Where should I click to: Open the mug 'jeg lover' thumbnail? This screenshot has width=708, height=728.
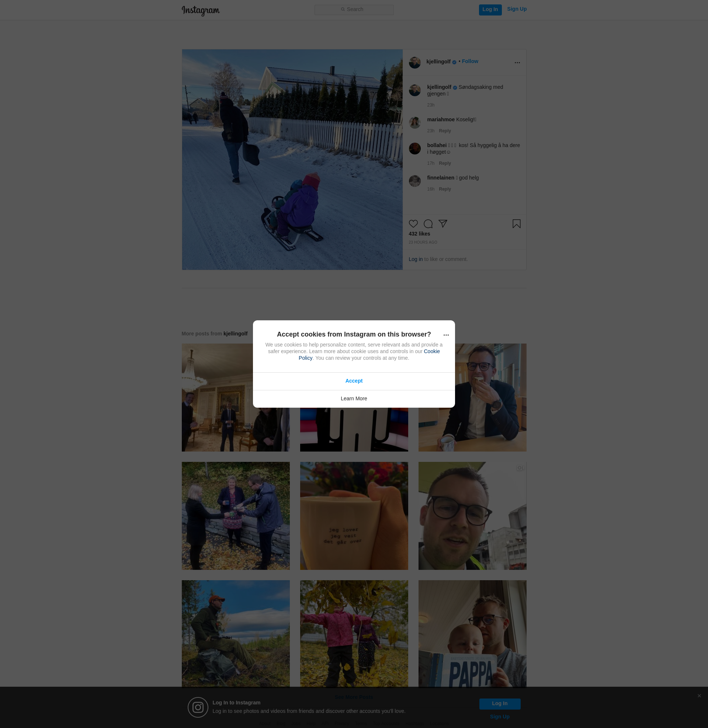pyautogui.click(x=354, y=516)
